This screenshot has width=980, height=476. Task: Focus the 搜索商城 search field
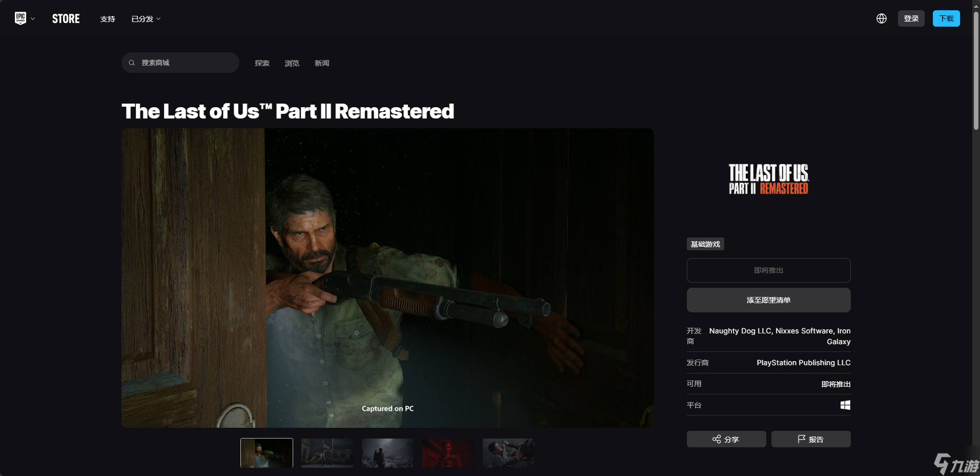(180, 63)
